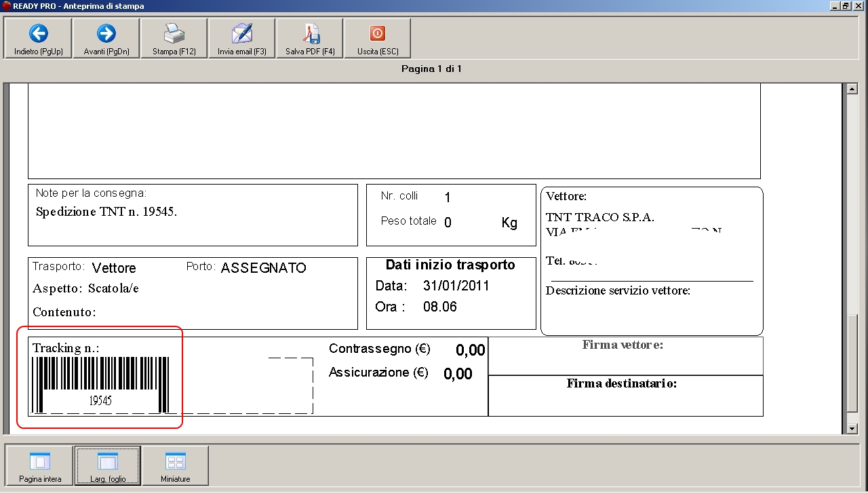Switch to Pagina intera view

39,466
